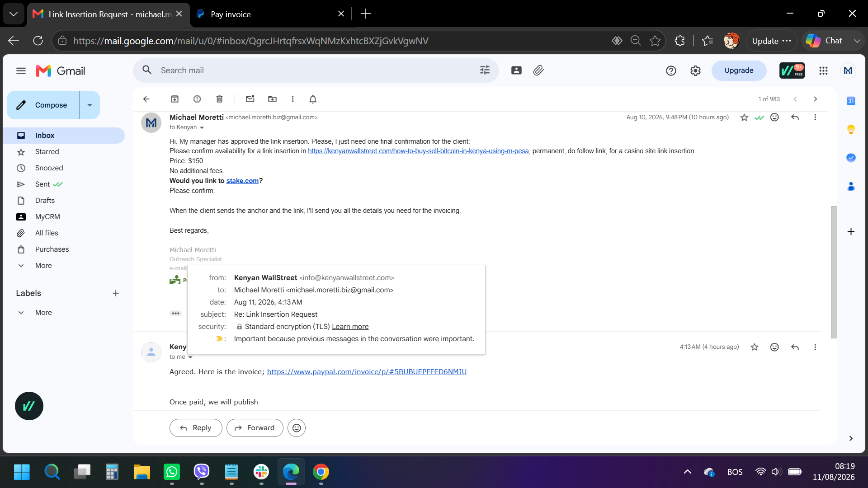Compose a new email
The height and width of the screenshot is (488, 868).
(43, 105)
